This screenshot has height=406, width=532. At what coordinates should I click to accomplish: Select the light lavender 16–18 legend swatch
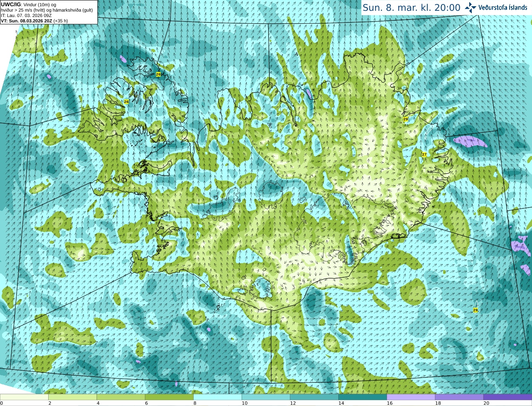[411, 397]
